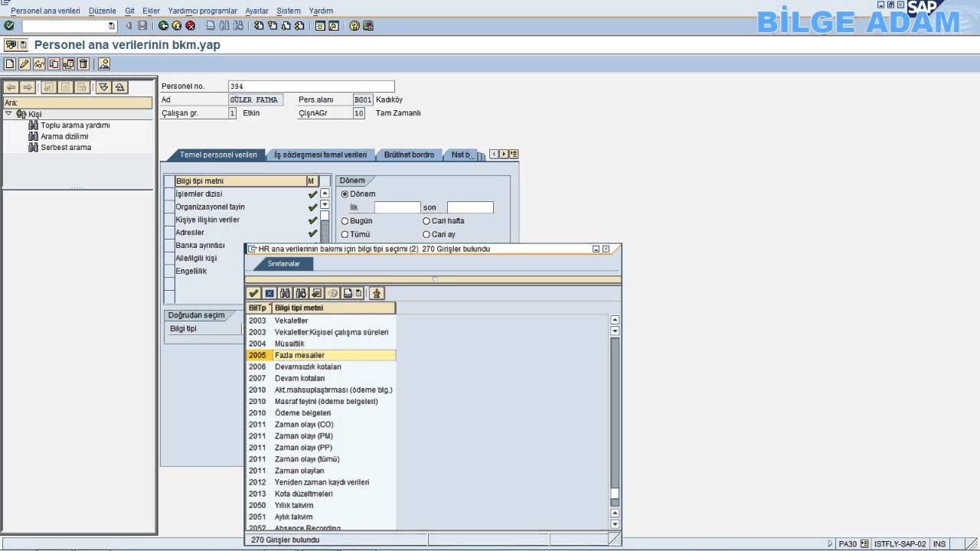980x551 pixels.
Task: Select the 2005 Fazla mesailer row
Action: click(x=321, y=355)
